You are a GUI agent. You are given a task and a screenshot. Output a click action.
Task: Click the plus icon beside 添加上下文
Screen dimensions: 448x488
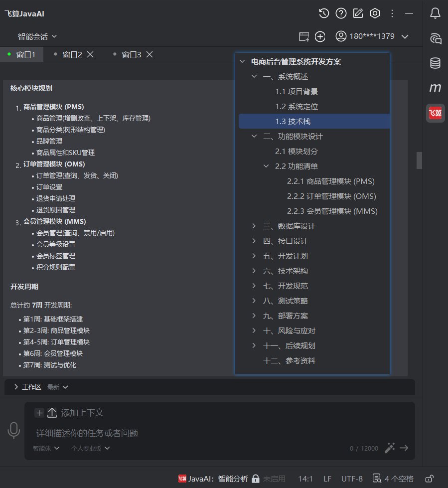(39, 413)
